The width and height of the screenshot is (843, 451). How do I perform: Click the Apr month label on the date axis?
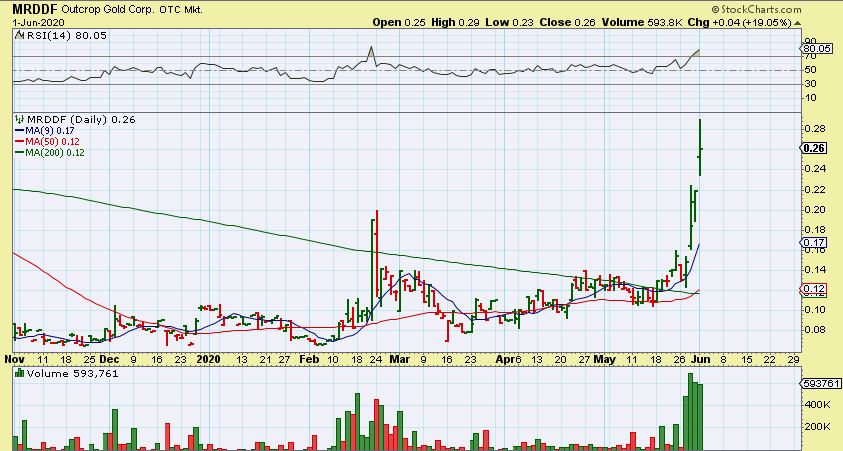503,359
